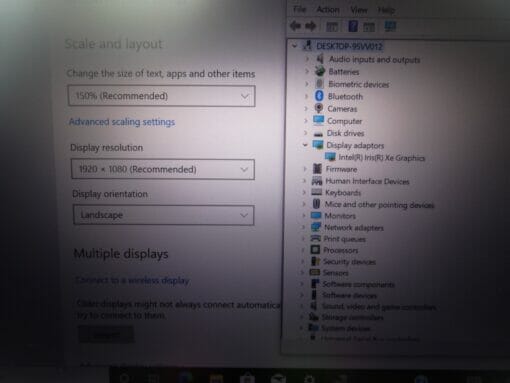Select the 'Security devices' tree label

pos(349,262)
